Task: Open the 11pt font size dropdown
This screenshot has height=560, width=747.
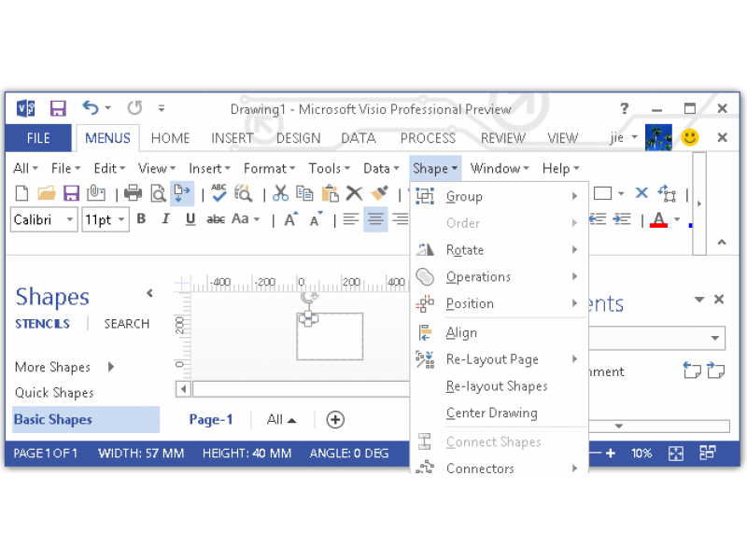Action: click(x=121, y=219)
